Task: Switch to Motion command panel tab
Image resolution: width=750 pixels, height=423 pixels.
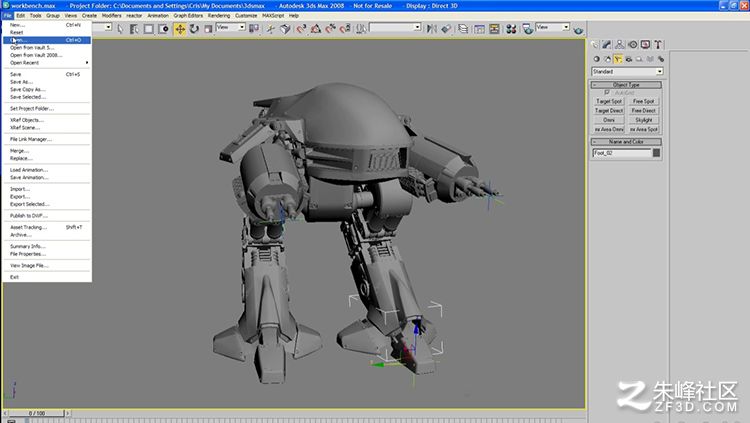Action: (632, 45)
